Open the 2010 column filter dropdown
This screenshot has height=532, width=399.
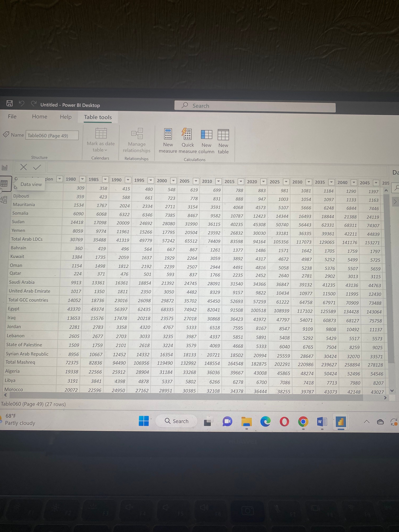tap(218, 181)
